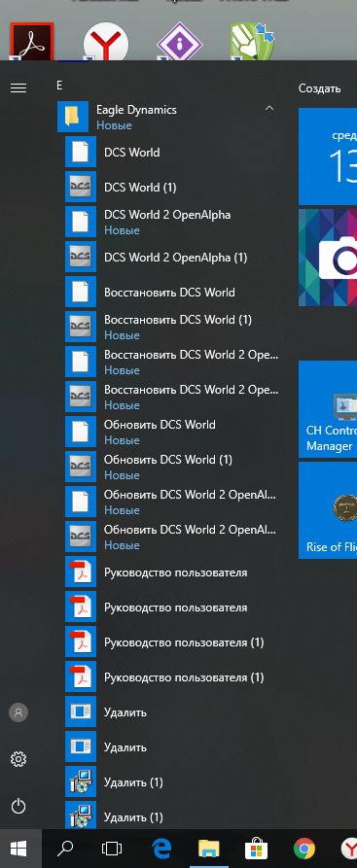Open Task View on the taskbar
Viewport: 357px width, 868px height.
(x=112, y=848)
